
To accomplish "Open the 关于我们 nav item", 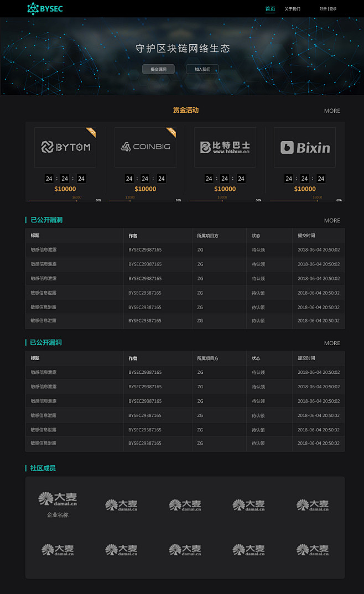I will (x=293, y=9).
